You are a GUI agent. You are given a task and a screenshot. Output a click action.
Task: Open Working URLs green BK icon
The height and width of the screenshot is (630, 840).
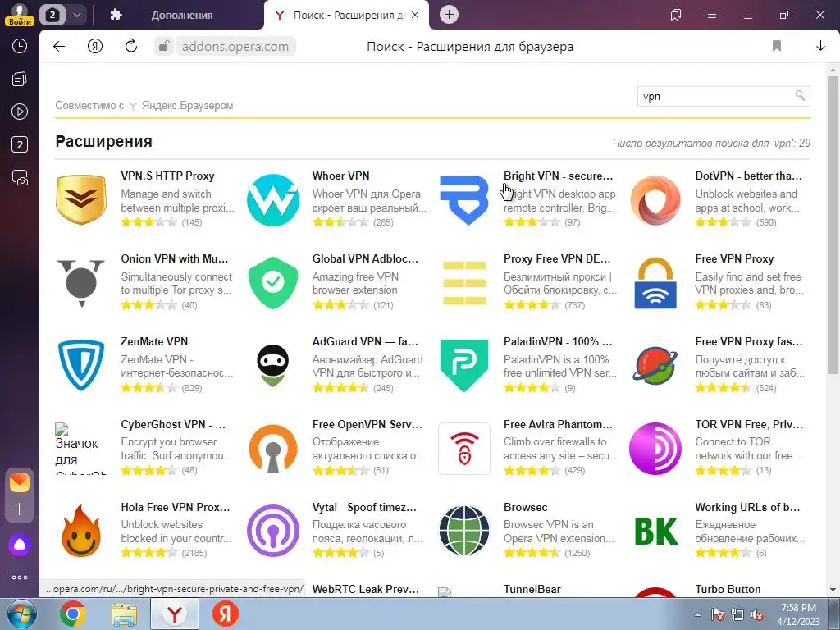coord(655,531)
